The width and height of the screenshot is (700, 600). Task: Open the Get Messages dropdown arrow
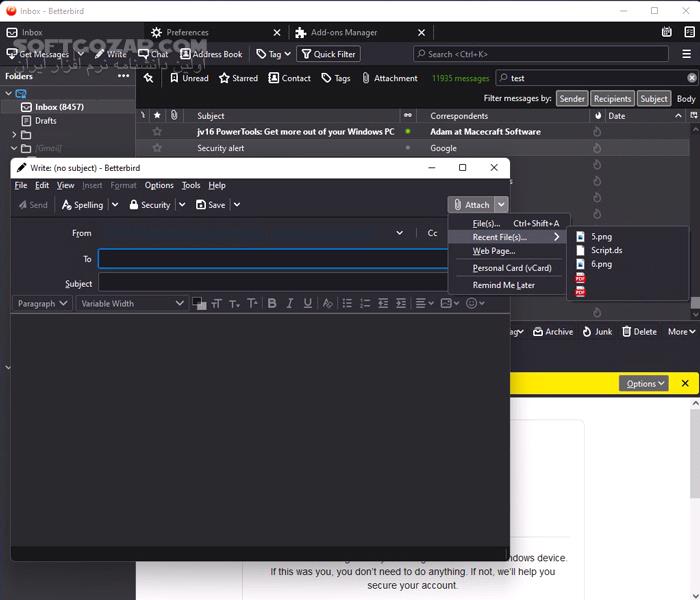(x=80, y=54)
